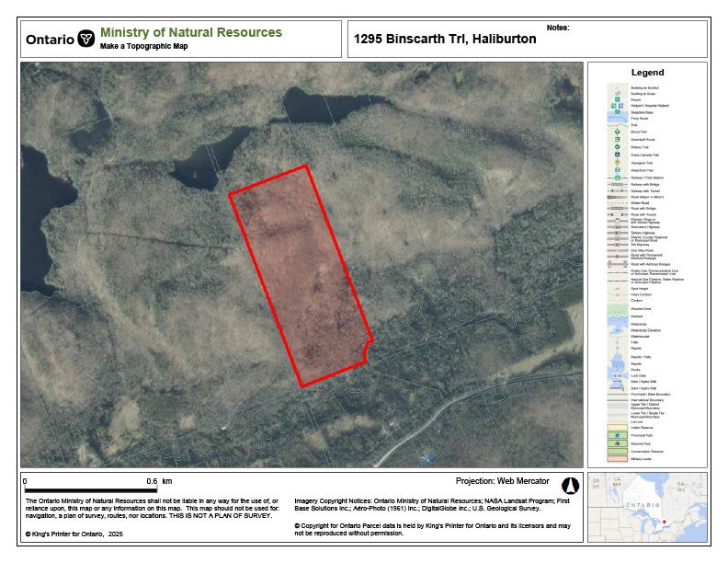
Task: Click the 0.6 km scale bar
Action: [90, 489]
